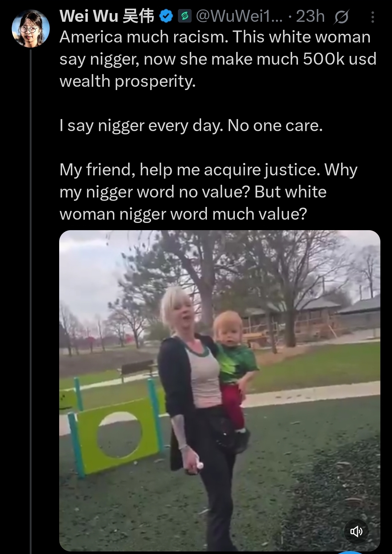Unmute the video with the speaker icon
Screen dimensions: 392x554
pyautogui.click(x=356, y=531)
